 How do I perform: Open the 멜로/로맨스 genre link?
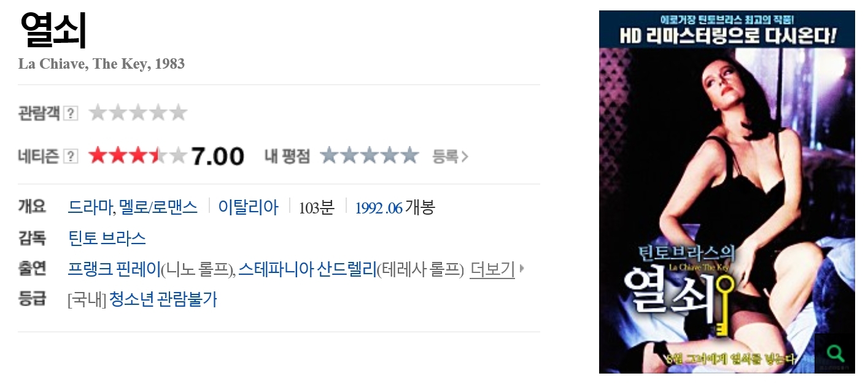click(158, 207)
